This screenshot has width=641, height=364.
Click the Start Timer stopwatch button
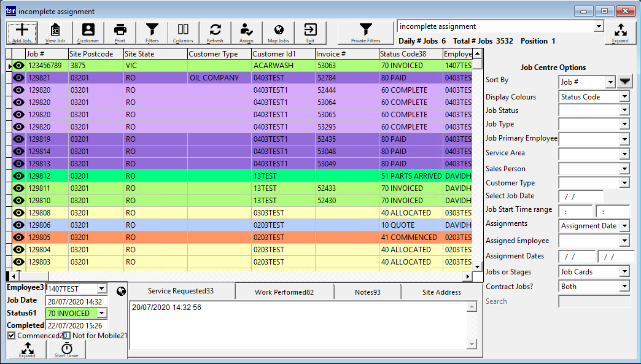67,350
